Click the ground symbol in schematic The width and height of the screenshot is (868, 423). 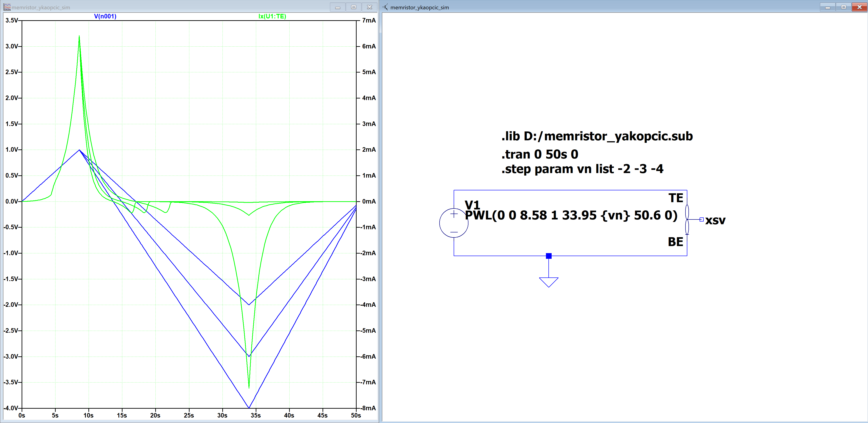point(549,282)
